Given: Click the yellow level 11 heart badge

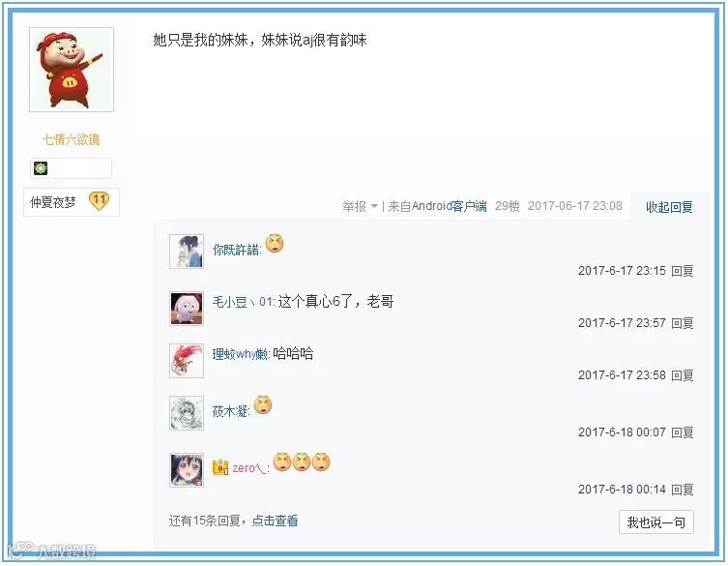Looking at the screenshot, I should coord(99,201).
